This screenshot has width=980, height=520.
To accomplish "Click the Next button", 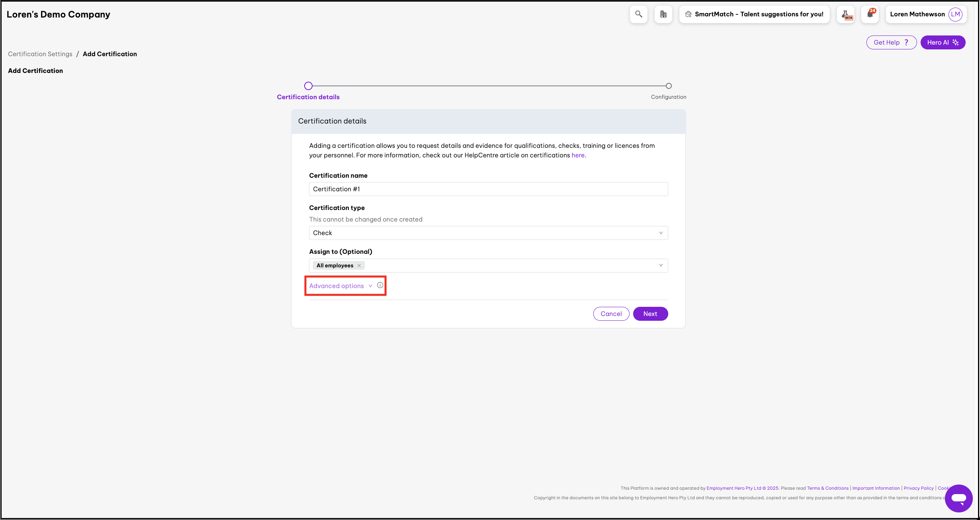I will tap(650, 314).
